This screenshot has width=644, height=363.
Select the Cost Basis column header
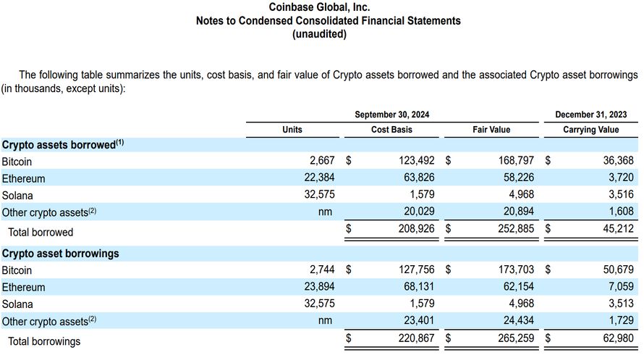[391, 130]
